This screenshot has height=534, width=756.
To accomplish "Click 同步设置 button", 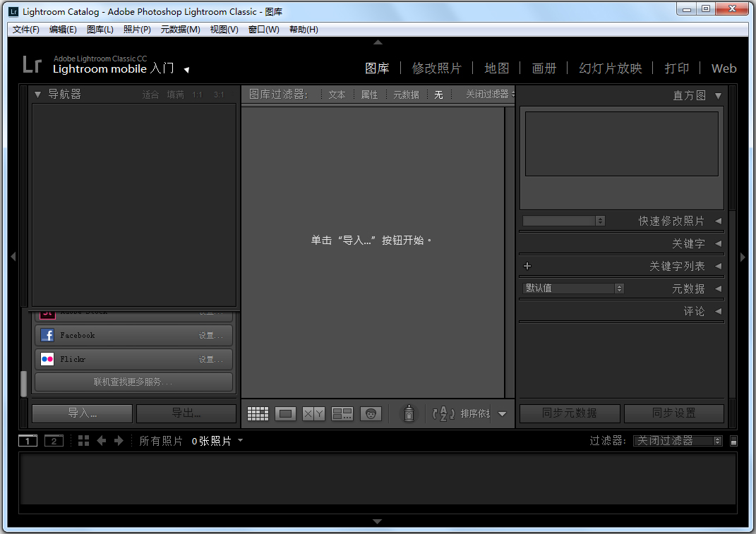I will point(674,413).
